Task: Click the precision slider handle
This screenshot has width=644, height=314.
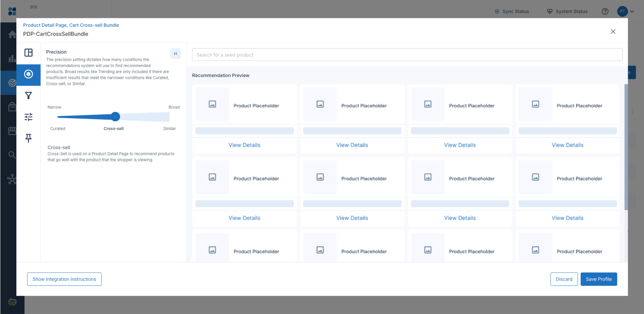Action: tap(115, 117)
